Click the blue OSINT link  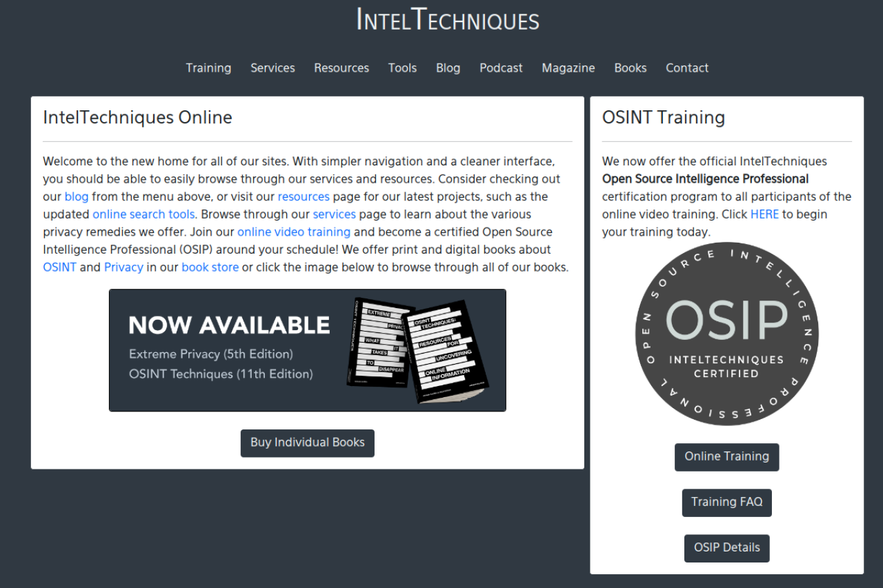click(59, 267)
